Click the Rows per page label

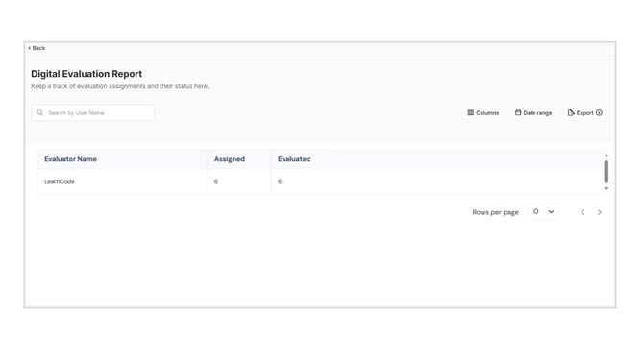495,212
